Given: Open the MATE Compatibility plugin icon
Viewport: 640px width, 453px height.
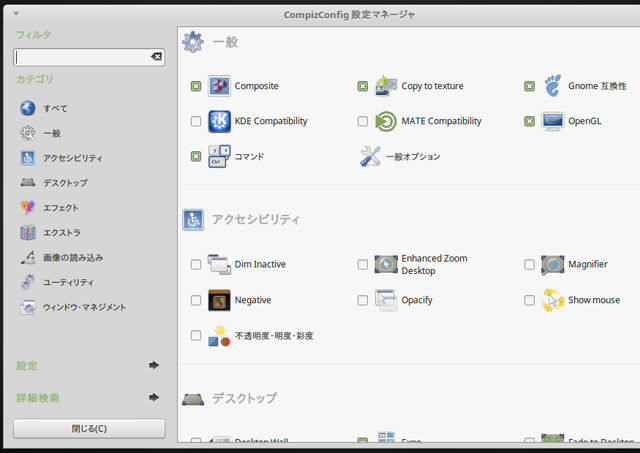Looking at the screenshot, I should (x=386, y=121).
